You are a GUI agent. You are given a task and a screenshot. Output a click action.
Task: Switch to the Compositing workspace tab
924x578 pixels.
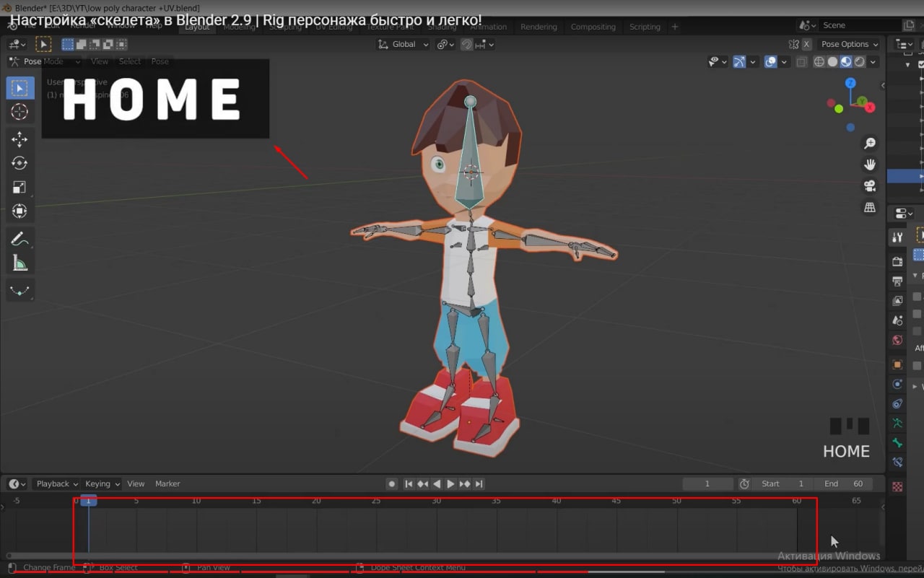tap(593, 27)
